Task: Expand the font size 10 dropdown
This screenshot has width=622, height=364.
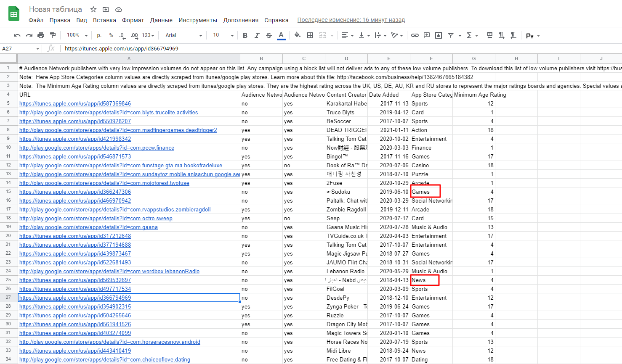Action: pos(223,35)
